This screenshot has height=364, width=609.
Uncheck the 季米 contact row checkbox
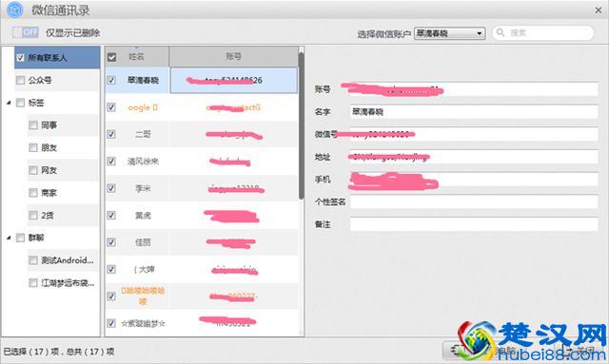111,188
